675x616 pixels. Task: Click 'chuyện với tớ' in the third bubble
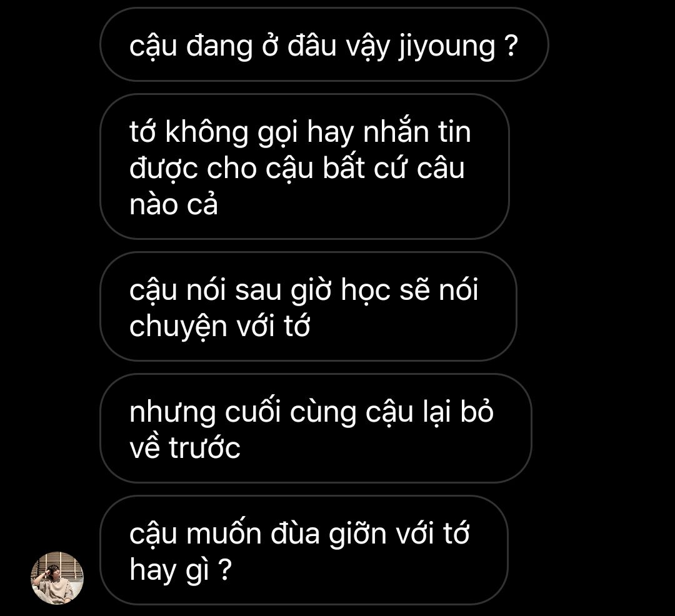219,327
